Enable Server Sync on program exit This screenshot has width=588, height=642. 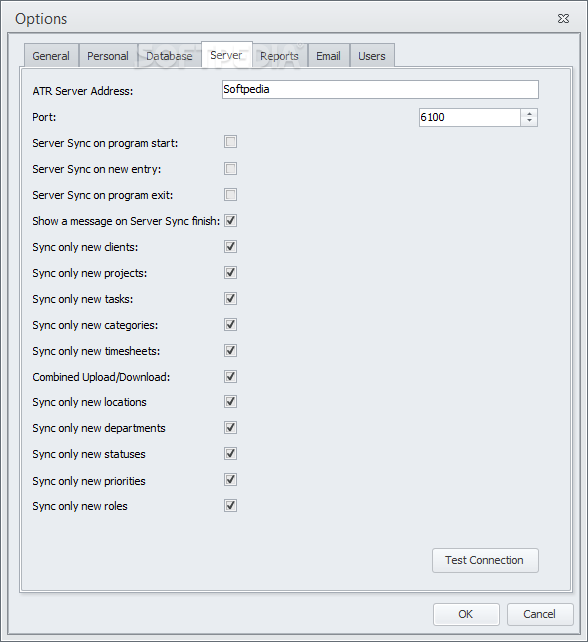pyautogui.click(x=231, y=194)
